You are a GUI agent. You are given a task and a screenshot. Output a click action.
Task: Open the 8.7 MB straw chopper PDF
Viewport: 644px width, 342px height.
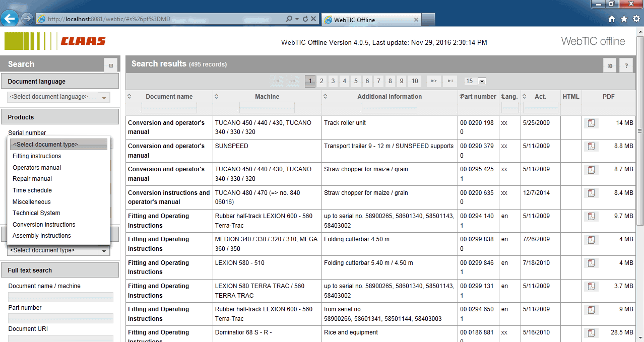click(591, 170)
